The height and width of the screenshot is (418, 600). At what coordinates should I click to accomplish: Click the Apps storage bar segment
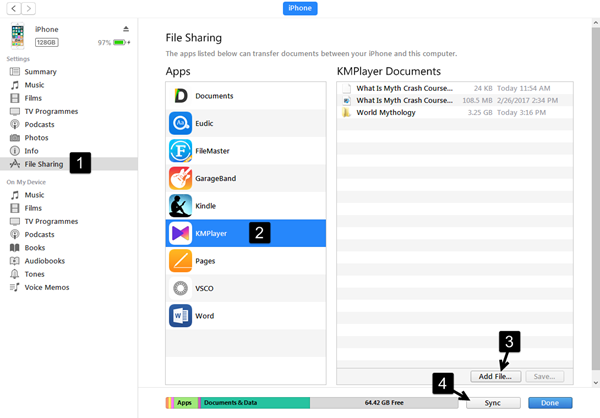(186, 403)
